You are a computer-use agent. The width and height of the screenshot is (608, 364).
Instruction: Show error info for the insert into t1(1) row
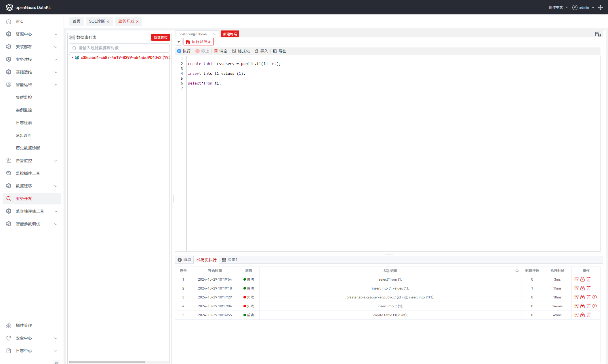coord(594,306)
